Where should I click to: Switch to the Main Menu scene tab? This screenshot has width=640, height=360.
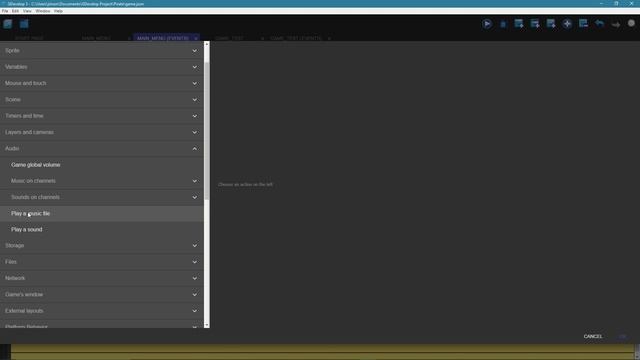tap(96, 38)
